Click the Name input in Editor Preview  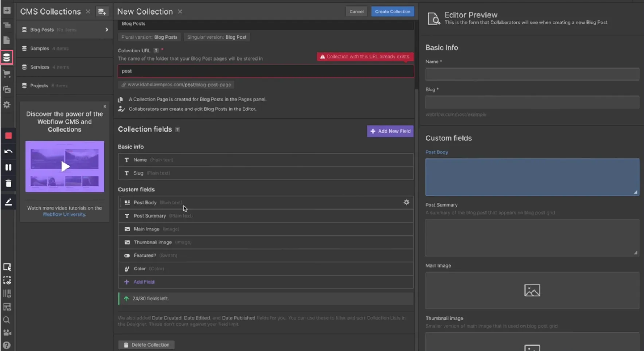point(532,74)
